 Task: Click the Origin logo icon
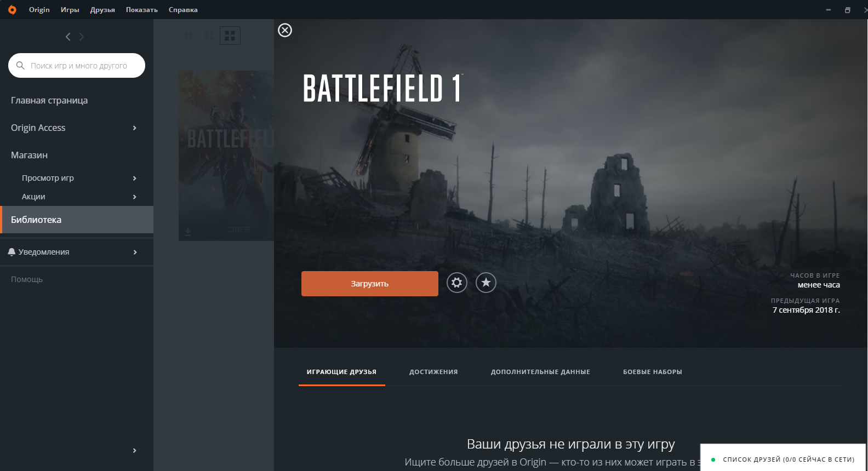(x=12, y=10)
